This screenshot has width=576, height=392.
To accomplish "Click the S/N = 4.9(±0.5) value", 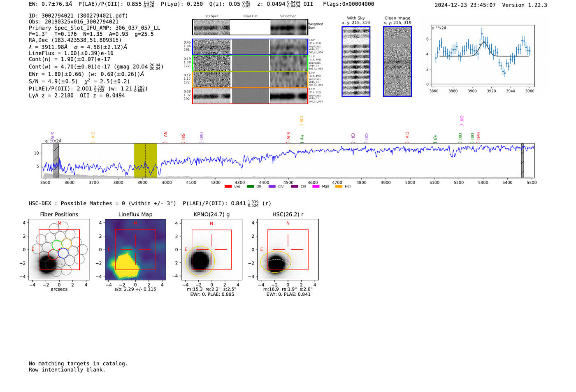I will pyautogui.click(x=53, y=81).
